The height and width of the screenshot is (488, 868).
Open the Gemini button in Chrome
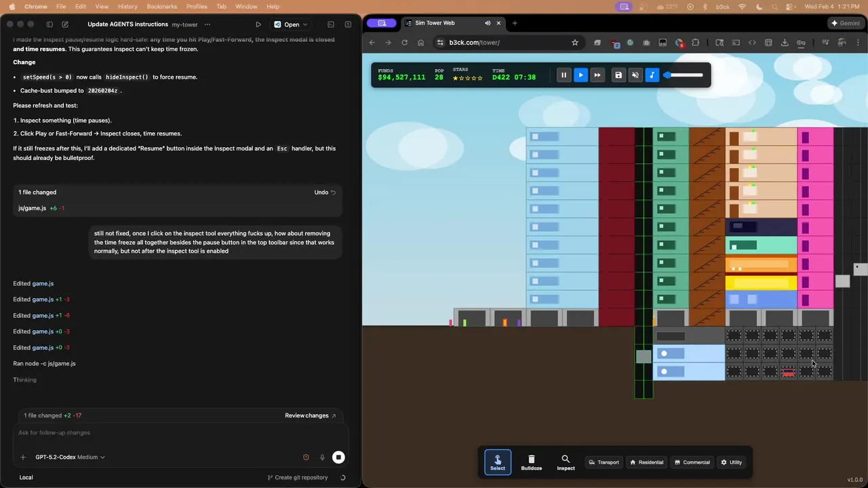(845, 23)
